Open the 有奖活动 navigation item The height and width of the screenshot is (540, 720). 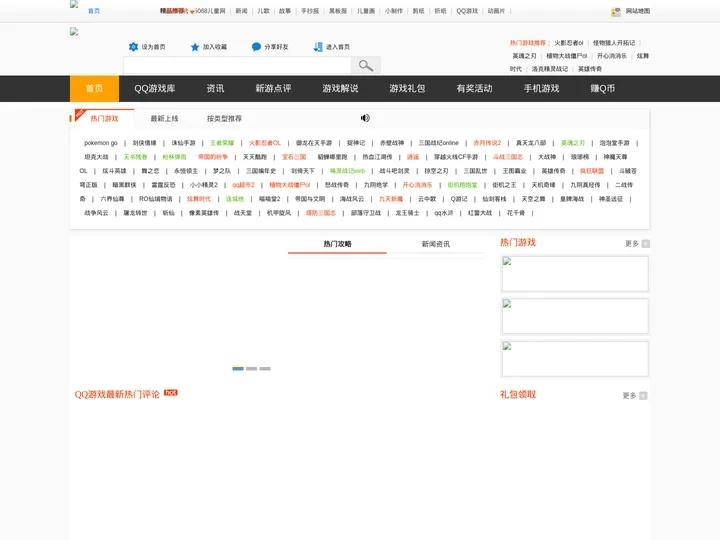tap(474, 89)
